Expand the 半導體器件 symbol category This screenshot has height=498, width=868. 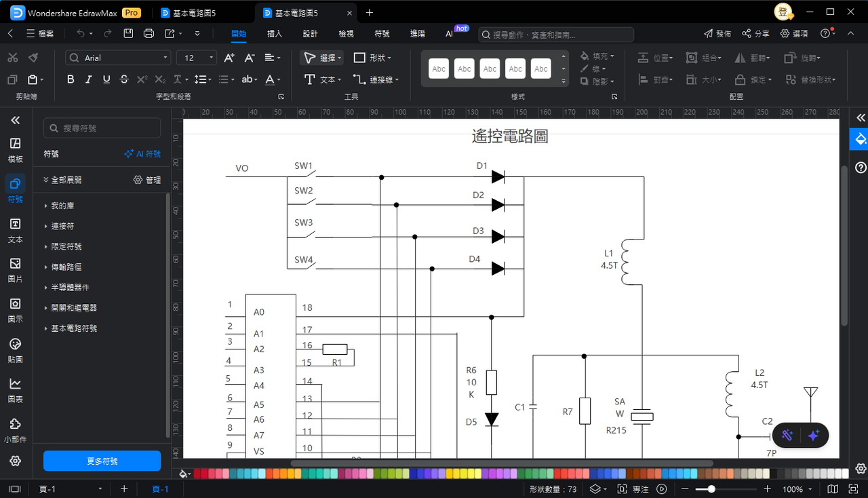coord(70,287)
